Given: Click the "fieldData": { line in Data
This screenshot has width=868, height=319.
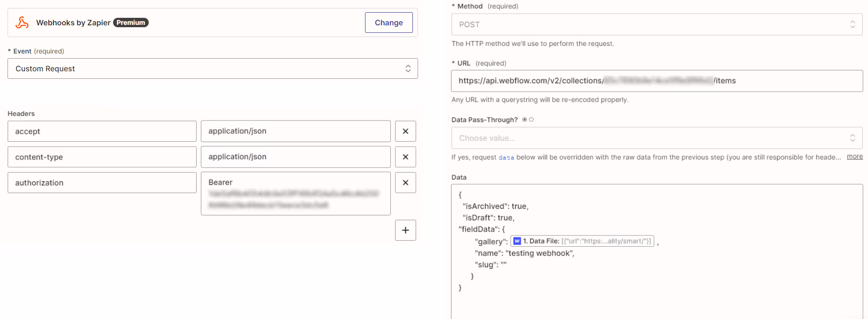Looking at the screenshot, I should (x=482, y=229).
